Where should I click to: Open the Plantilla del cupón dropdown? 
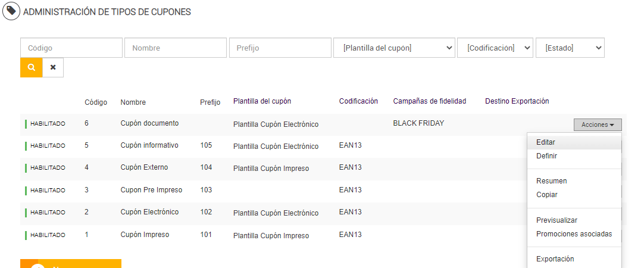click(395, 48)
